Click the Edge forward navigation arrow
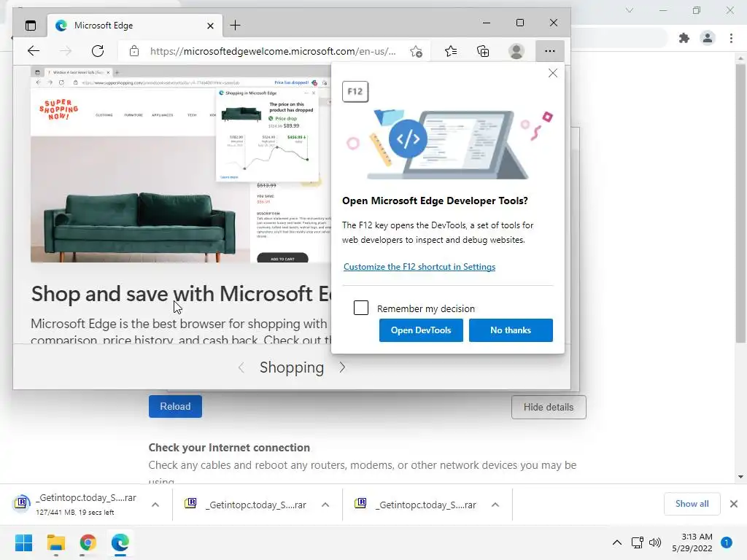The image size is (747, 560). tap(66, 51)
